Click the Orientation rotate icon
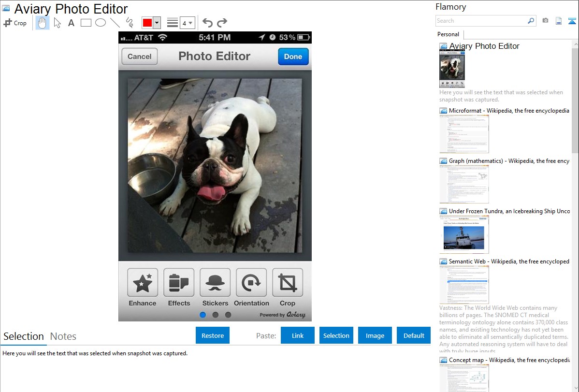Viewport: 579px width, 392px height. point(251,283)
